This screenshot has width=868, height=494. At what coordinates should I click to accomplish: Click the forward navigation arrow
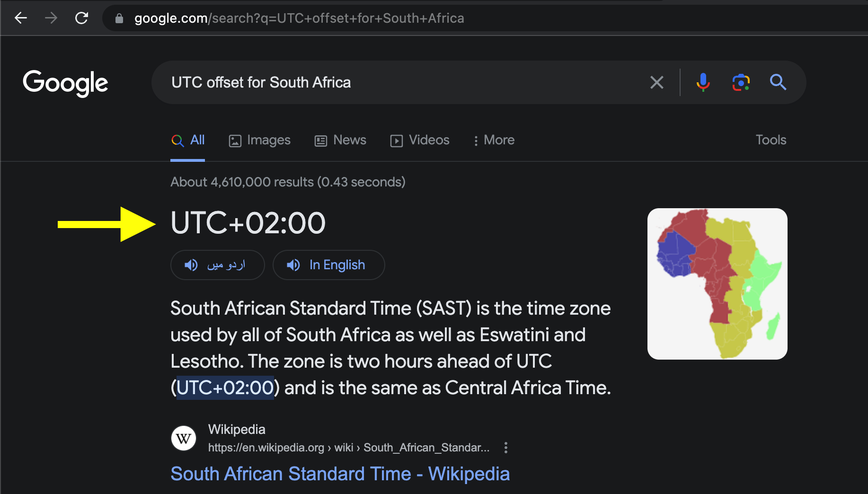[51, 18]
